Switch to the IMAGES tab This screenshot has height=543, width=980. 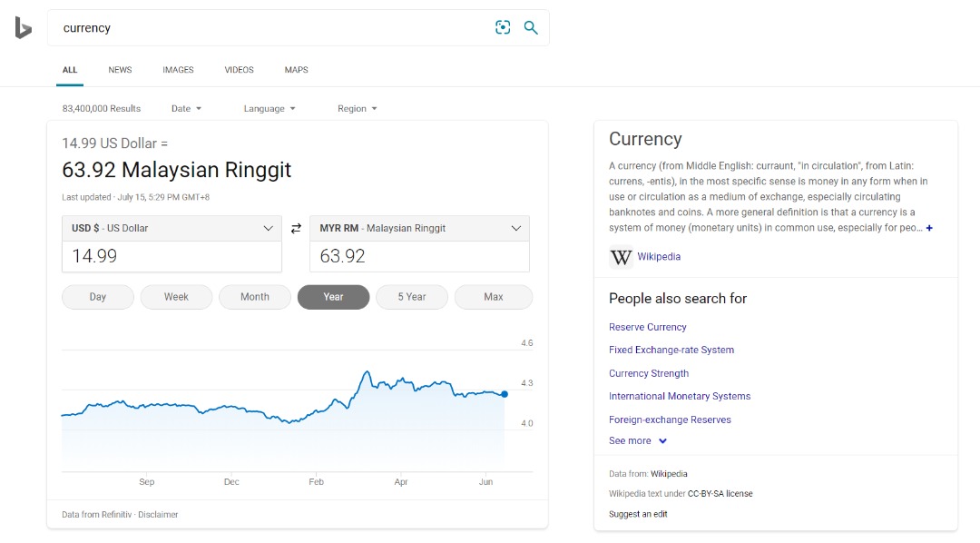click(x=178, y=70)
